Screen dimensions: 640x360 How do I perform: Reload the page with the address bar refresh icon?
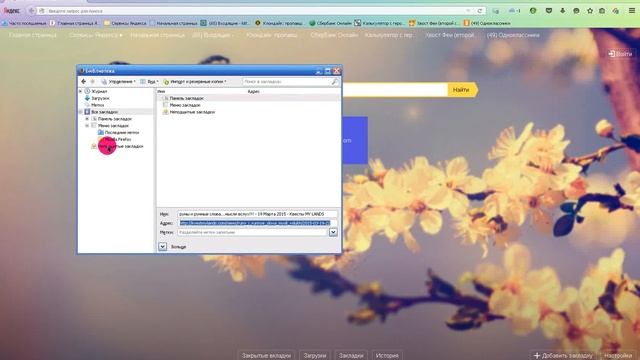[480, 11]
